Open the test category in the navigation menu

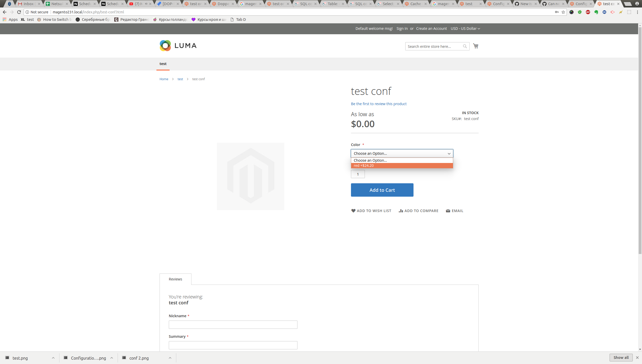tap(163, 63)
